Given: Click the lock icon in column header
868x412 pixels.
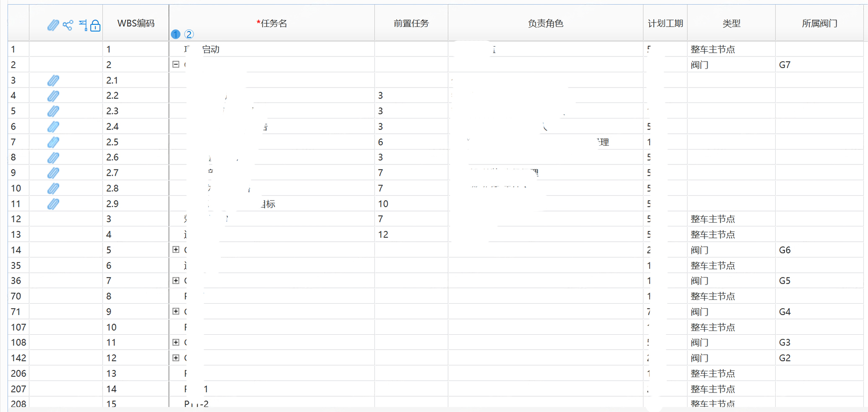Looking at the screenshot, I should (x=95, y=26).
